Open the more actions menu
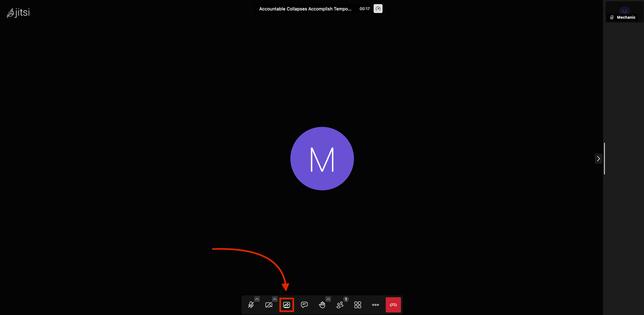This screenshot has height=315, width=644. [376, 305]
